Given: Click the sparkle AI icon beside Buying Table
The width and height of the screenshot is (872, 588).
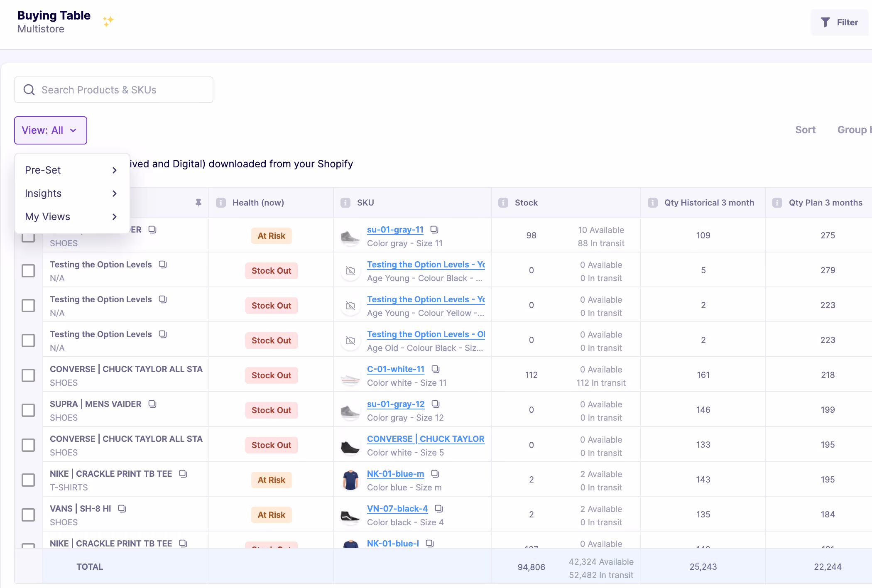Looking at the screenshot, I should 108,21.
